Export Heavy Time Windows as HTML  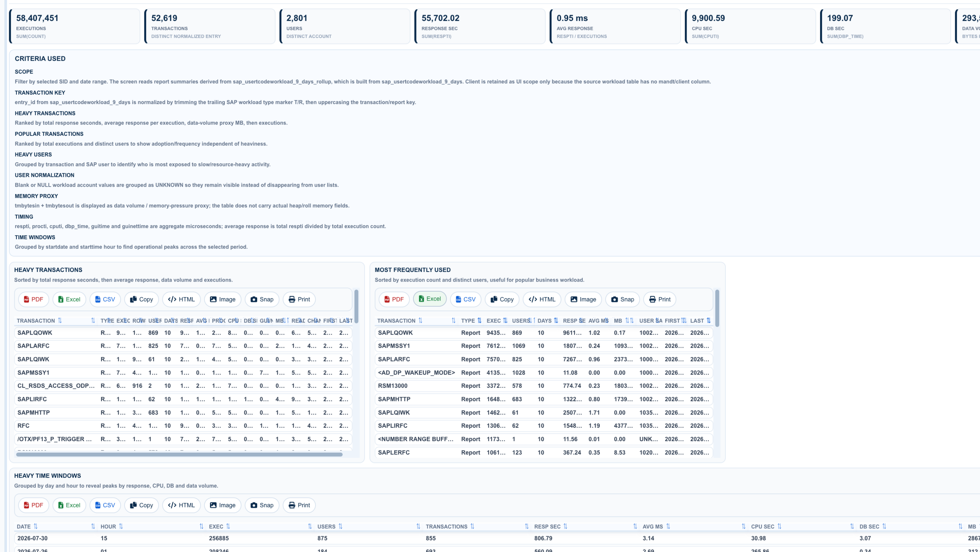[x=181, y=505]
